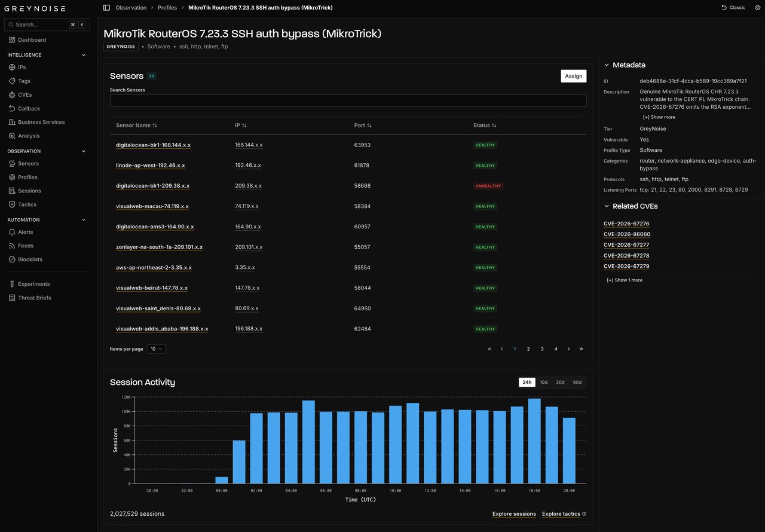
Task: Select the 10d session activity range
Action: 543,382
